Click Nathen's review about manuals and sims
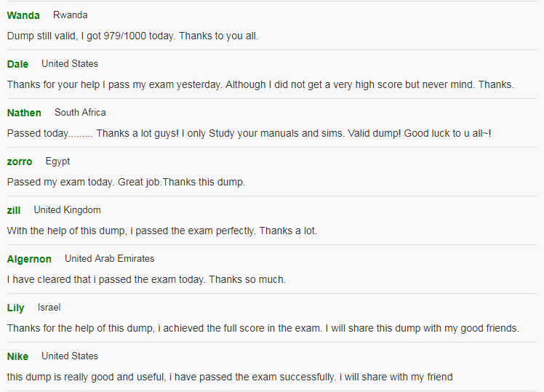This screenshot has width=544, height=392. point(249,133)
